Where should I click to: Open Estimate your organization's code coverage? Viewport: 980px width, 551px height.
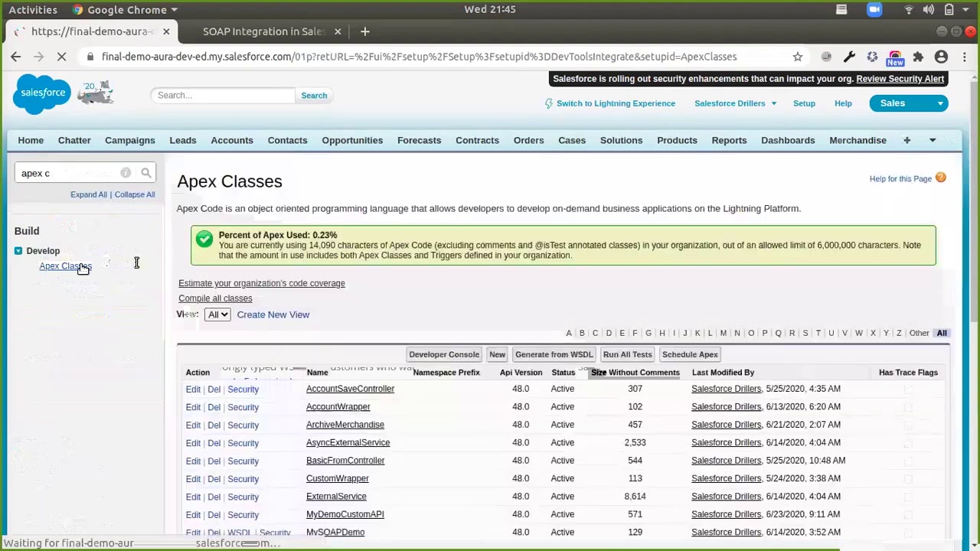point(262,283)
